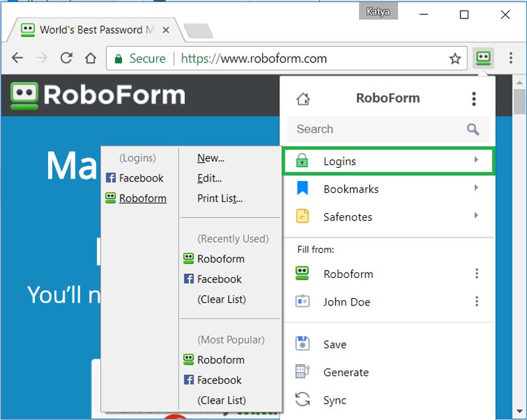Open the RoboForm popup three-dot menu

(x=474, y=99)
